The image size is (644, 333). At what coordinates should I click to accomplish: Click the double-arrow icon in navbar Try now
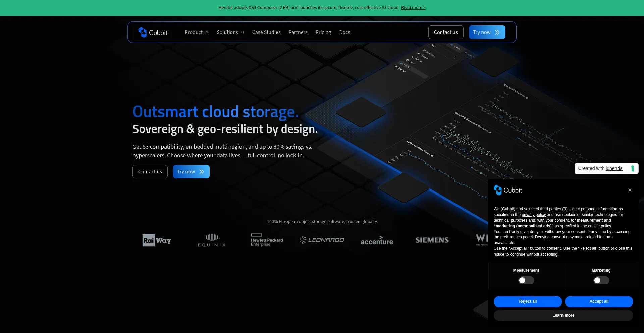click(497, 32)
